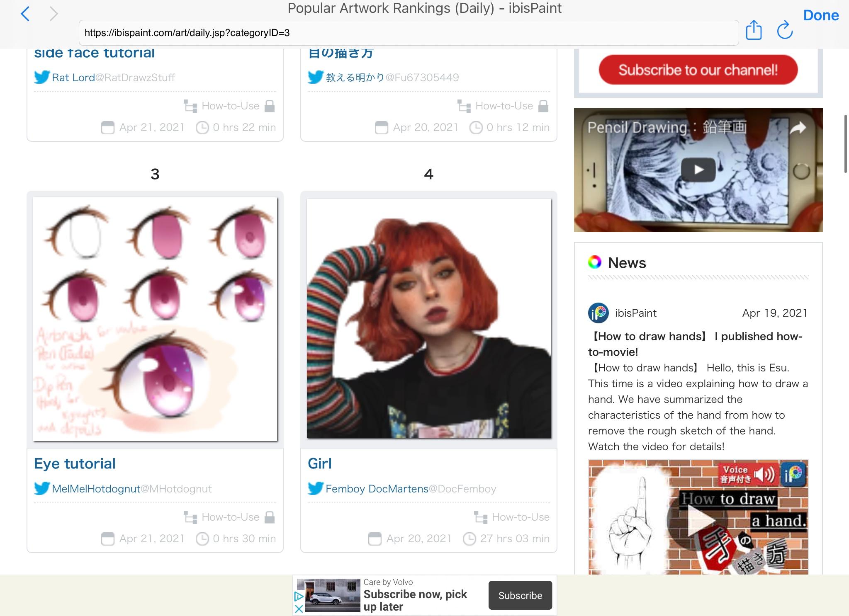This screenshot has height=616, width=849.
Task: Tap the browser forward arrow
Action: tap(54, 14)
